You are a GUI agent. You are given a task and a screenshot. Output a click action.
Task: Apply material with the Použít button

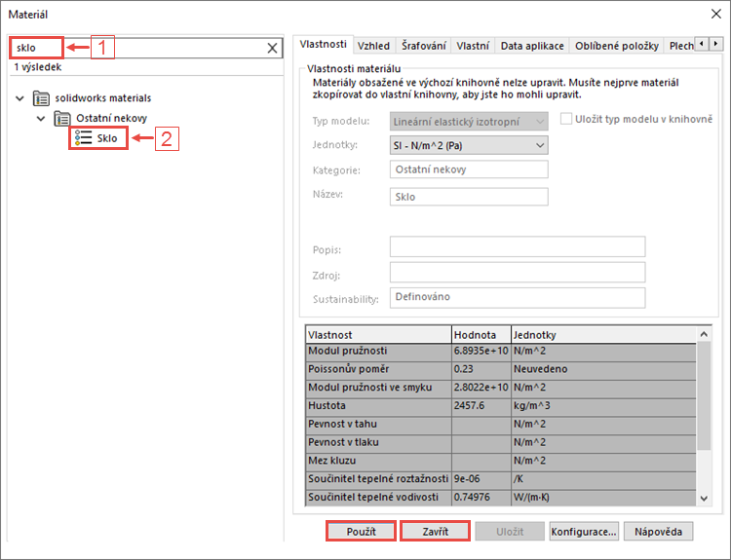[x=361, y=532]
